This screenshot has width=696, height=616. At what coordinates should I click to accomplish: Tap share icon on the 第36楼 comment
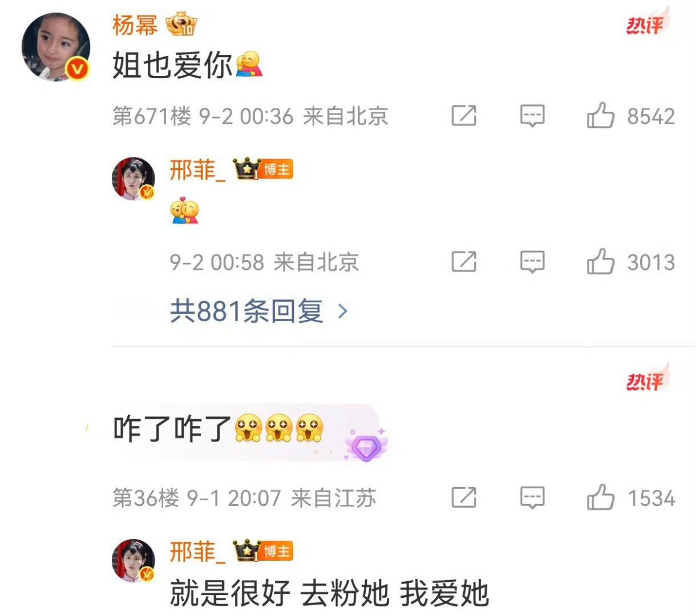click(464, 497)
